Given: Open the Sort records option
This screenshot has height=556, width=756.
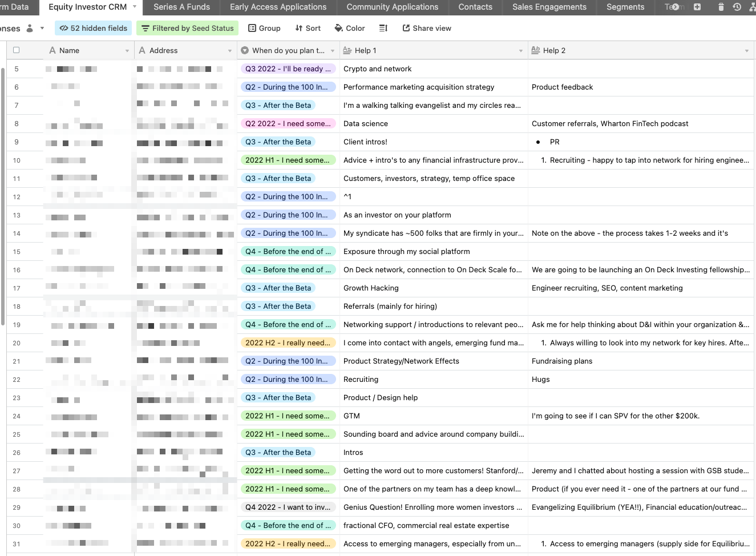Looking at the screenshot, I should (x=308, y=28).
